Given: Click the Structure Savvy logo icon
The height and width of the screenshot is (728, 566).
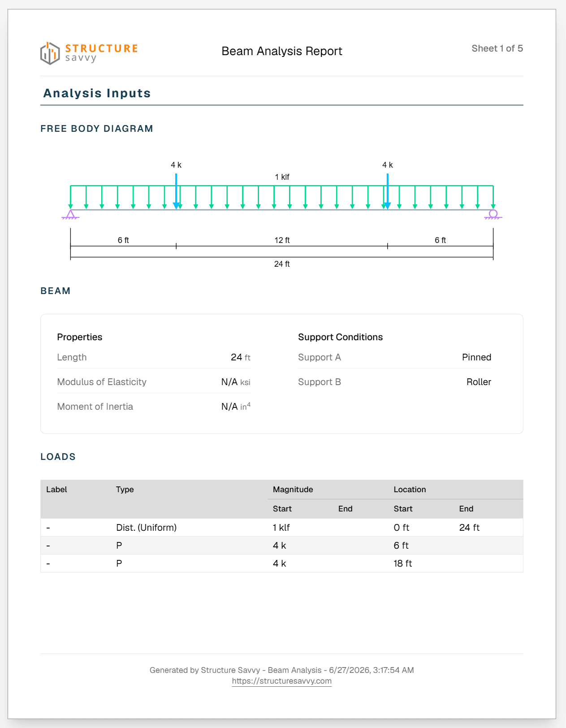Looking at the screenshot, I should click(x=50, y=53).
